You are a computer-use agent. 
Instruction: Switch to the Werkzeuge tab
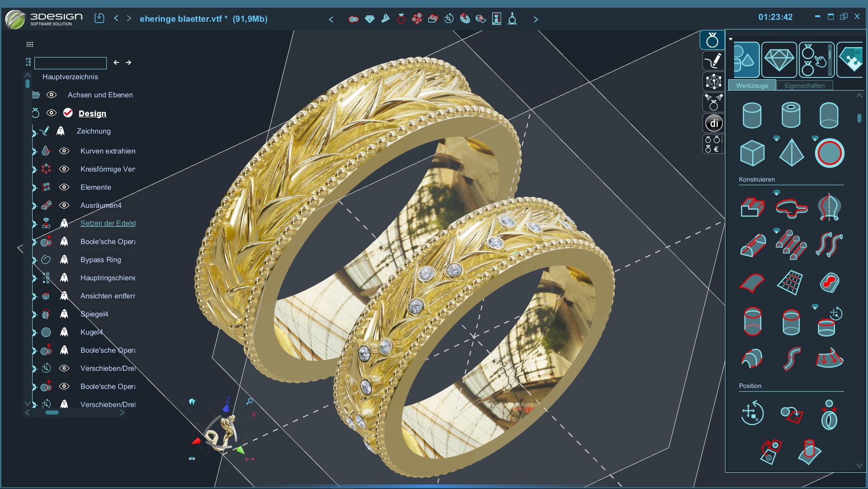752,85
